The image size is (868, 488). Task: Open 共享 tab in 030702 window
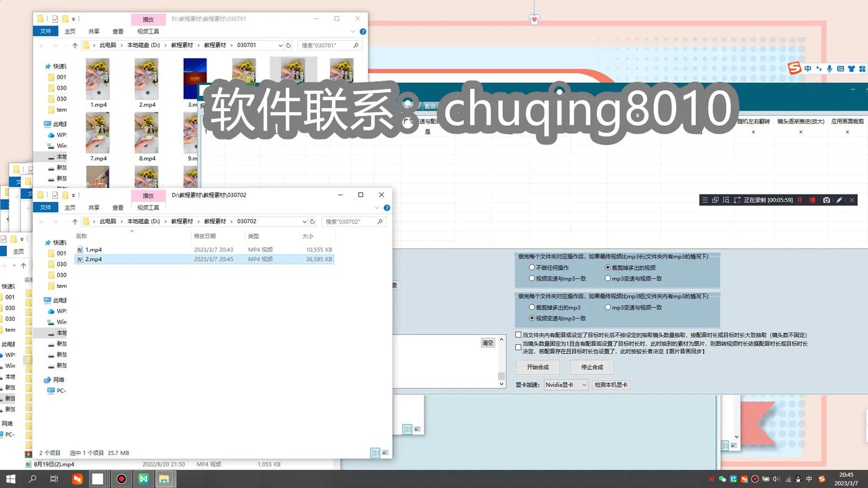pyautogui.click(x=93, y=207)
